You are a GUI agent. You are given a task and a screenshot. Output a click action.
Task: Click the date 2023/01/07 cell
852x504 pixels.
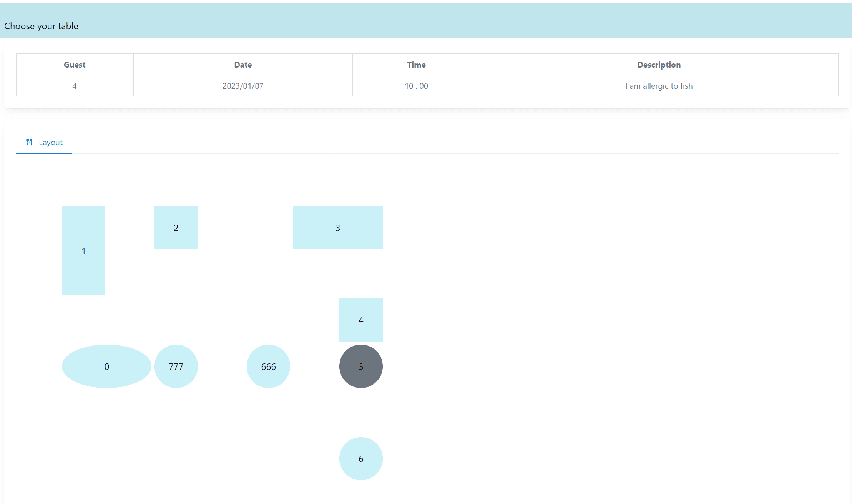[x=243, y=86]
